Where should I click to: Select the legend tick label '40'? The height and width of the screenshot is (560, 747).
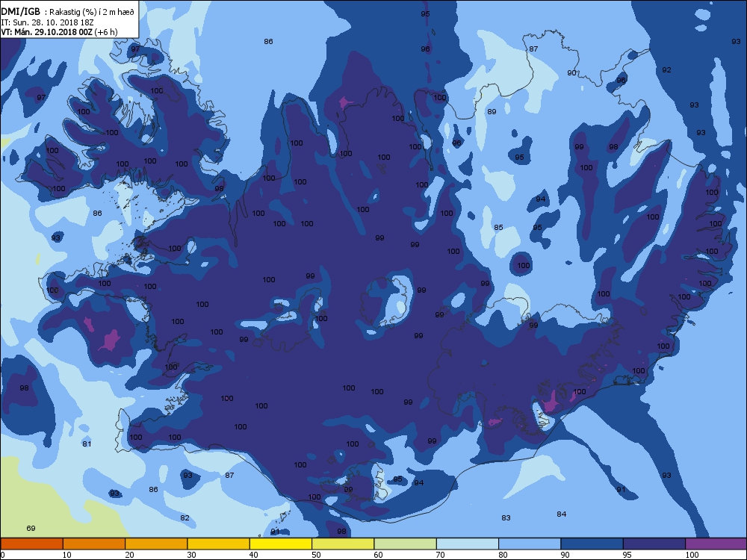coord(253,555)
